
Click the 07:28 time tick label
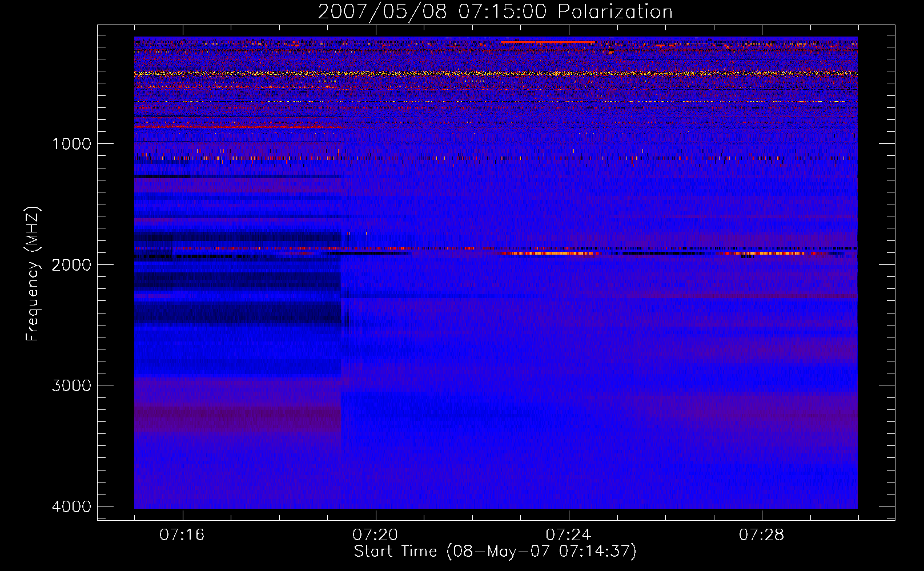tap(762, 535)
